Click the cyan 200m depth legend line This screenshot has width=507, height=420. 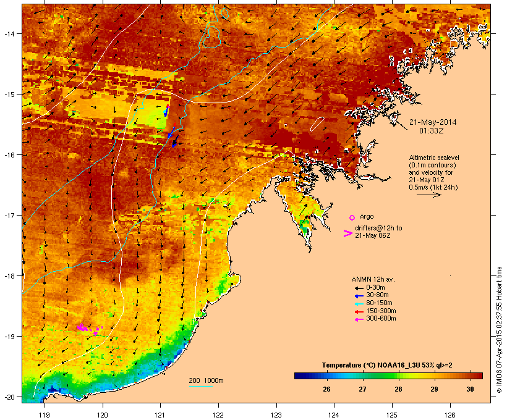pos(200,386)
